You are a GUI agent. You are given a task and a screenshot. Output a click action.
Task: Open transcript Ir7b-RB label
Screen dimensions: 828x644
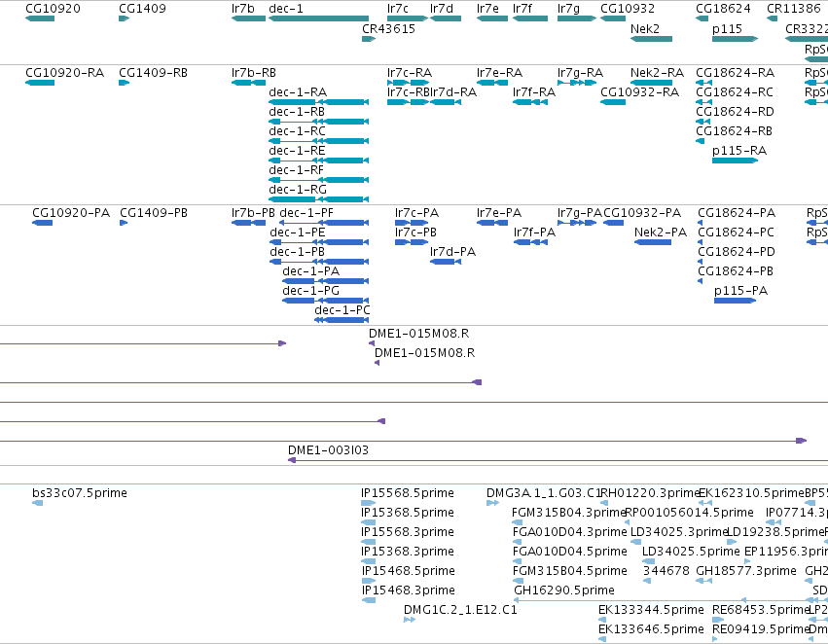tap(254, 72)
